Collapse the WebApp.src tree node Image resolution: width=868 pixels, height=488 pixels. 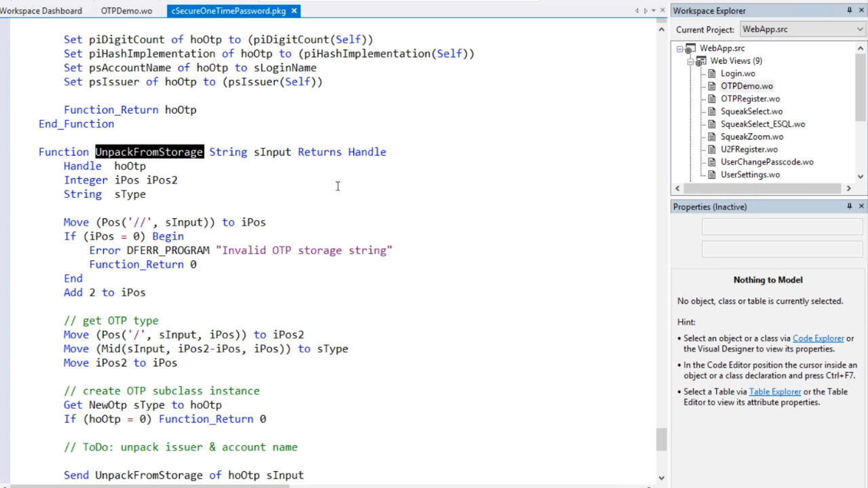tap(680, 48)
